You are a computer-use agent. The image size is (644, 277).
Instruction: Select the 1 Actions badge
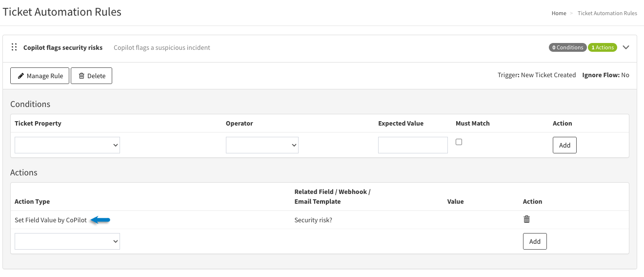(603, 47)
